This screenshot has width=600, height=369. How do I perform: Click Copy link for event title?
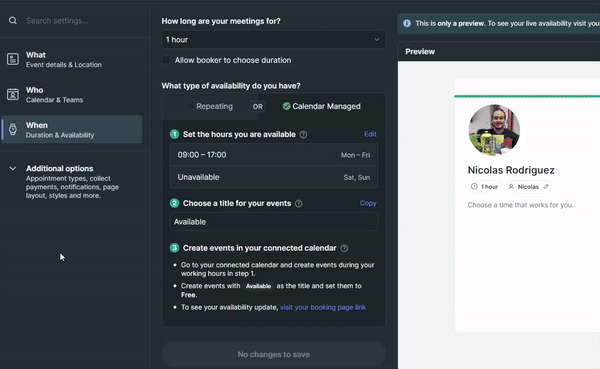click(x=368, y=203)
